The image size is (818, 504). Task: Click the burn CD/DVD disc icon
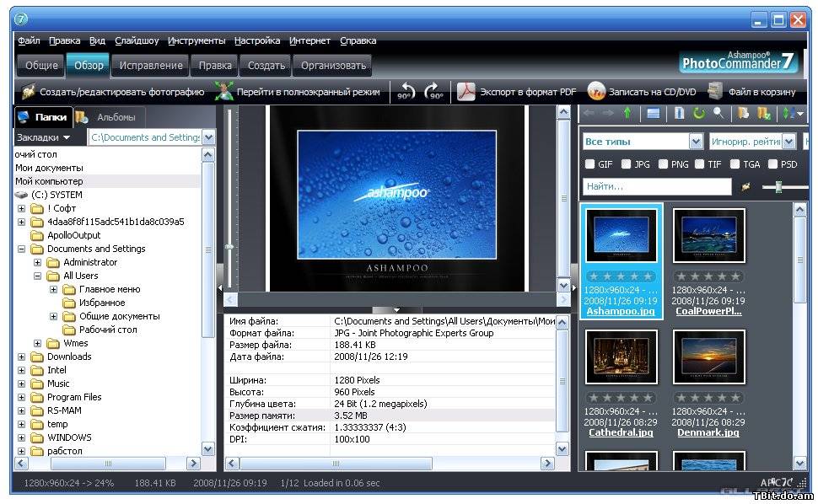[x=595, y=92]
